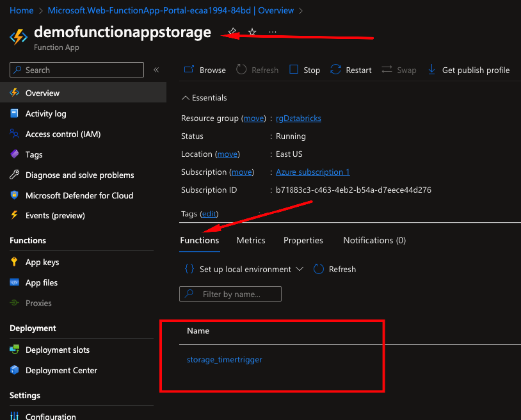Click the Deployment slots icon

[x=14, y=350]
